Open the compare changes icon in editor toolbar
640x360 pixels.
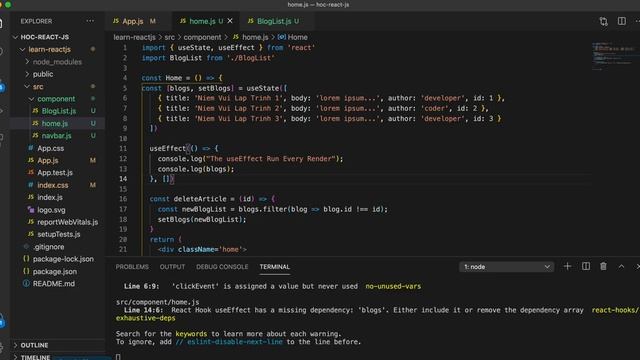point(603,21)
